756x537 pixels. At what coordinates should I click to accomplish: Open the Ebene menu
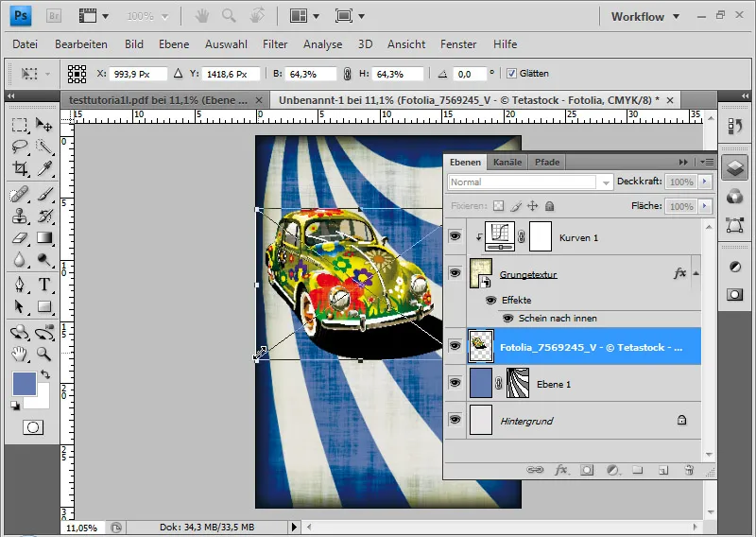(174, 44)
